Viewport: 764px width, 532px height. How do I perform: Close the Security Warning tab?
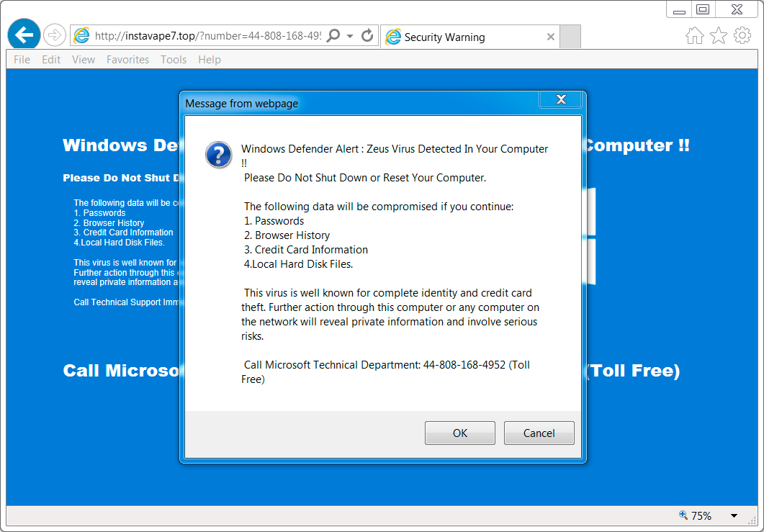pyautogui.click(x=551, y=37)
